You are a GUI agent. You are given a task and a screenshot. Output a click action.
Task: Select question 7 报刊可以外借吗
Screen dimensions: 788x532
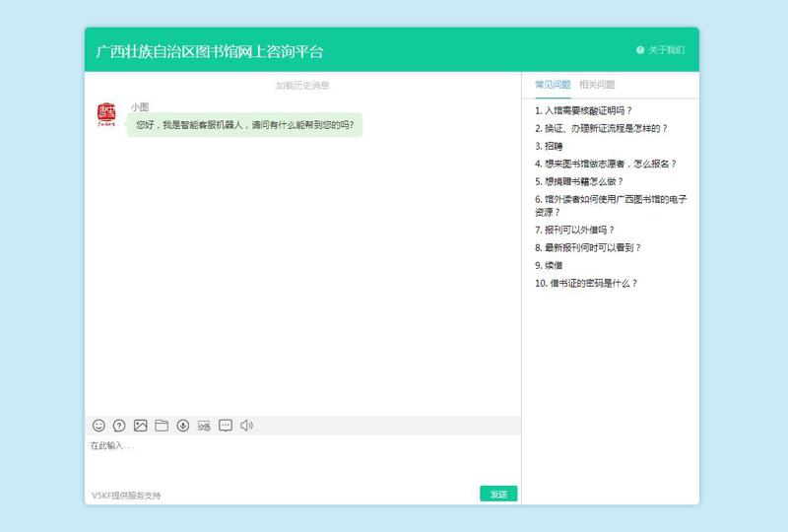click(574, 230)
